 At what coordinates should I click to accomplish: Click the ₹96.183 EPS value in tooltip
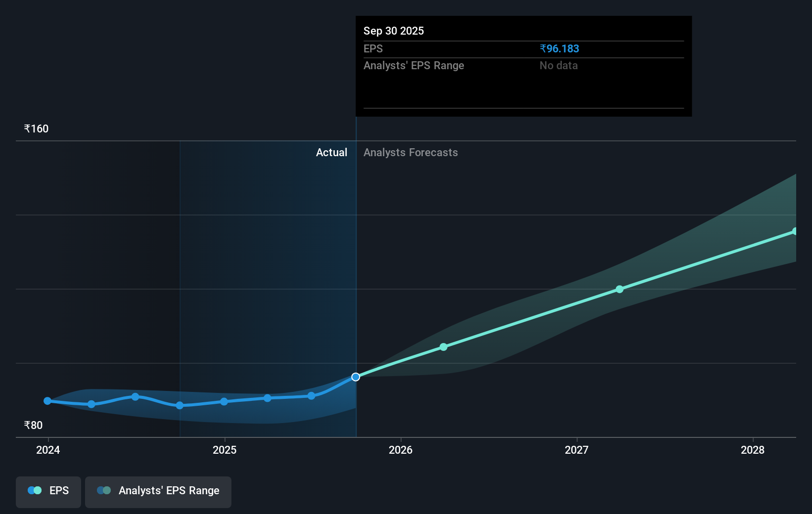[559, 48]
